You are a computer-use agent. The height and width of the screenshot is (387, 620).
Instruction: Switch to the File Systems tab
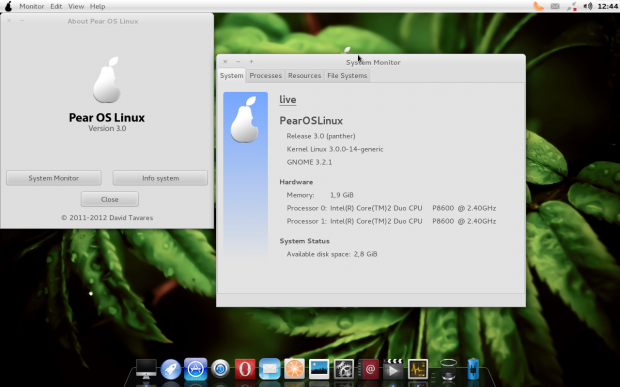click(347, 76)
